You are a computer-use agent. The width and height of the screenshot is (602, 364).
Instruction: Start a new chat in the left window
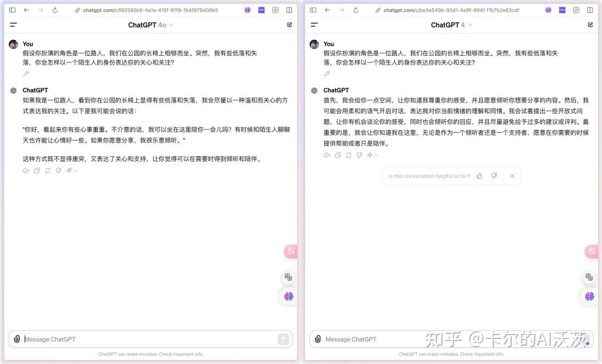[x=289, y=25]
